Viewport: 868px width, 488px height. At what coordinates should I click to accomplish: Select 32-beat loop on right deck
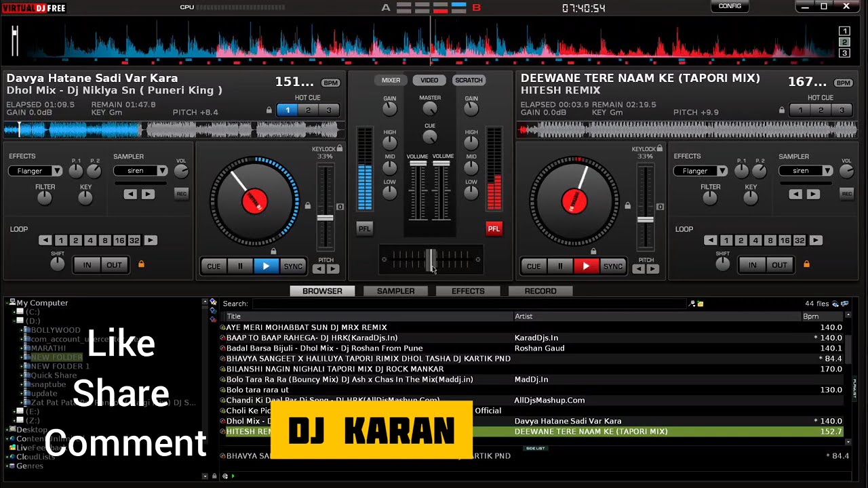800,241
